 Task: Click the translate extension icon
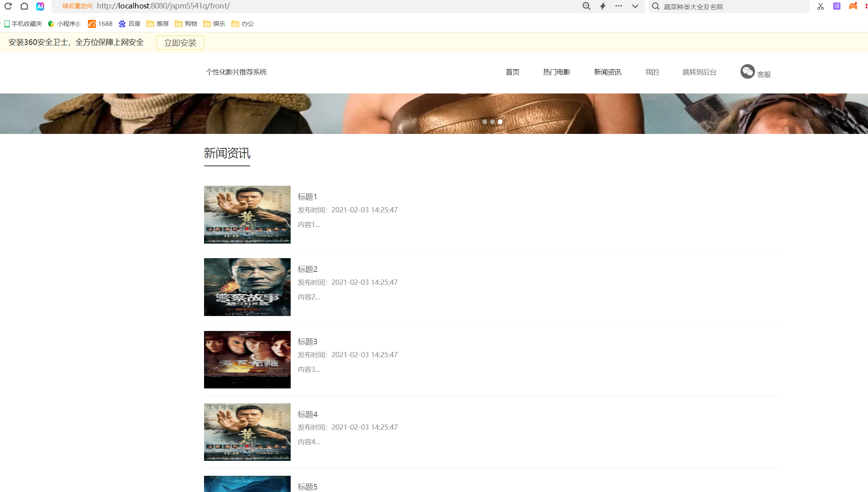pos(837,6)
